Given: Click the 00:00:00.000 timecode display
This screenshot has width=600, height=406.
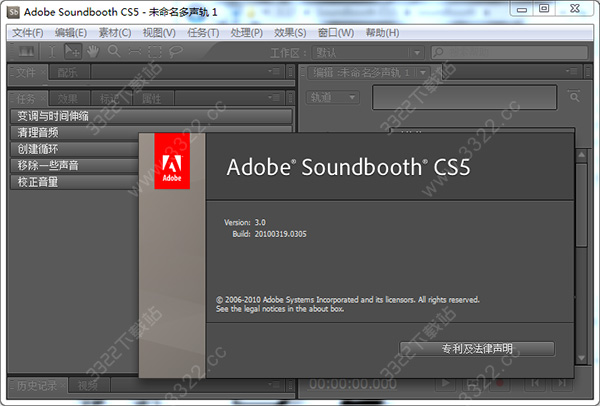Looking at the screenshot, I should coord(353,384).
